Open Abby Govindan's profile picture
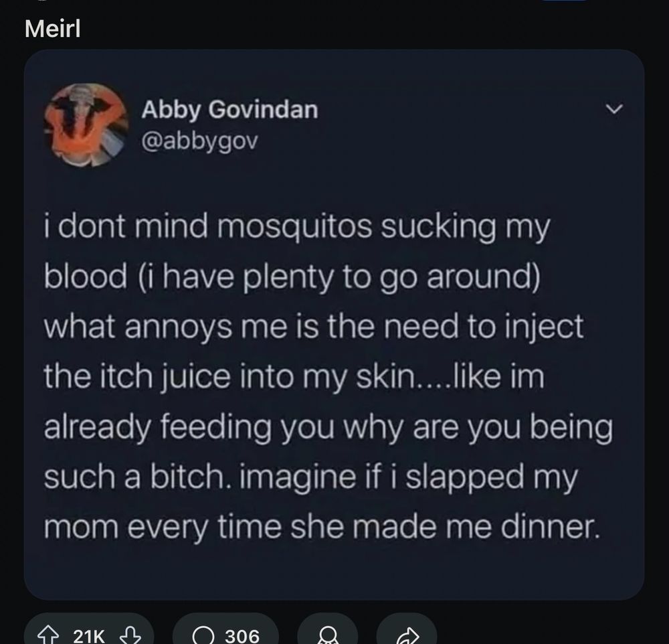Screen dimensions: 669x644 [87, 125]
